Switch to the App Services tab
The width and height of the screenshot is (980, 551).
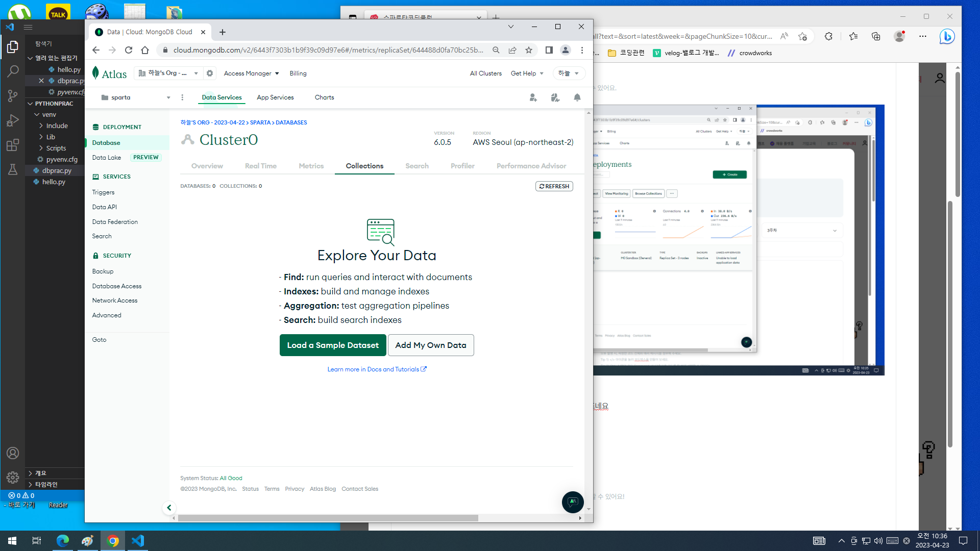click(275, 97)
